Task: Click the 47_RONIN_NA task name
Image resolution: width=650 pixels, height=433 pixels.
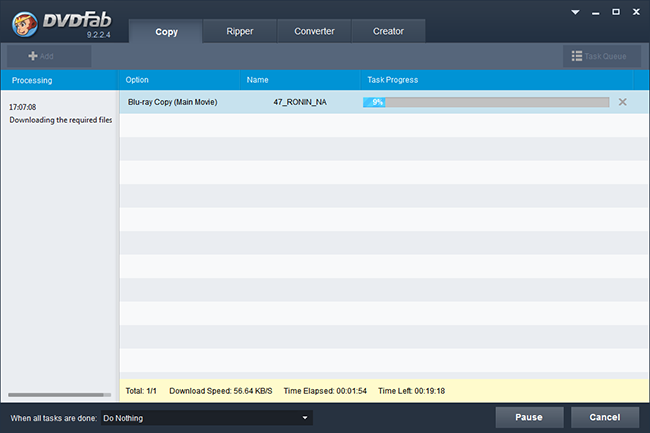Action: click(300, 102)
